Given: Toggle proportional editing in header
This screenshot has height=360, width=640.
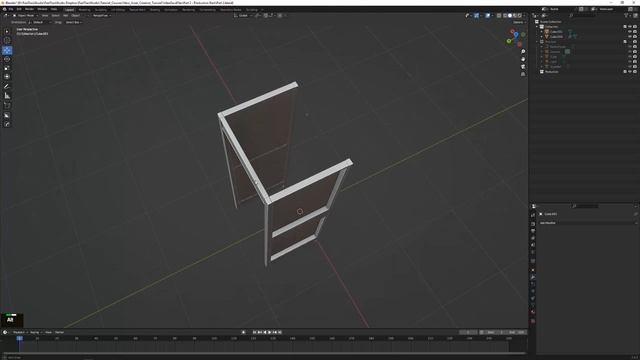Looking at the screenshot, I should (x=280, y=16).
